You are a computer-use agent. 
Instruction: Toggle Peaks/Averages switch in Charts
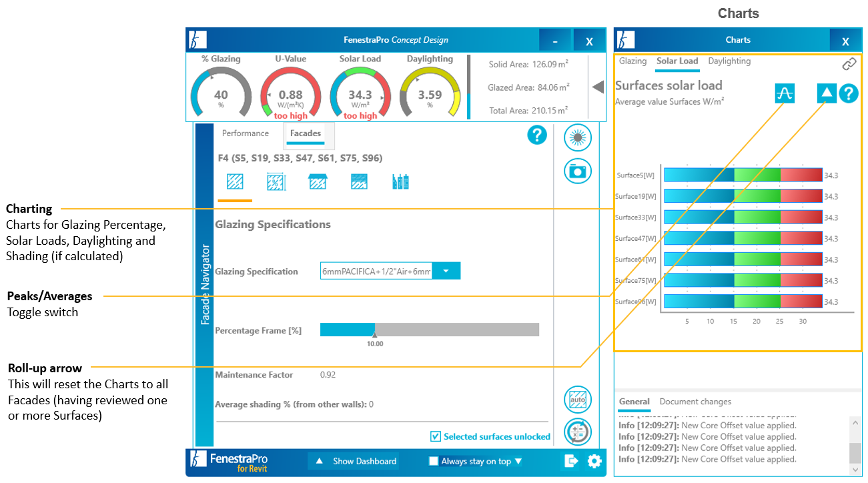785,94
